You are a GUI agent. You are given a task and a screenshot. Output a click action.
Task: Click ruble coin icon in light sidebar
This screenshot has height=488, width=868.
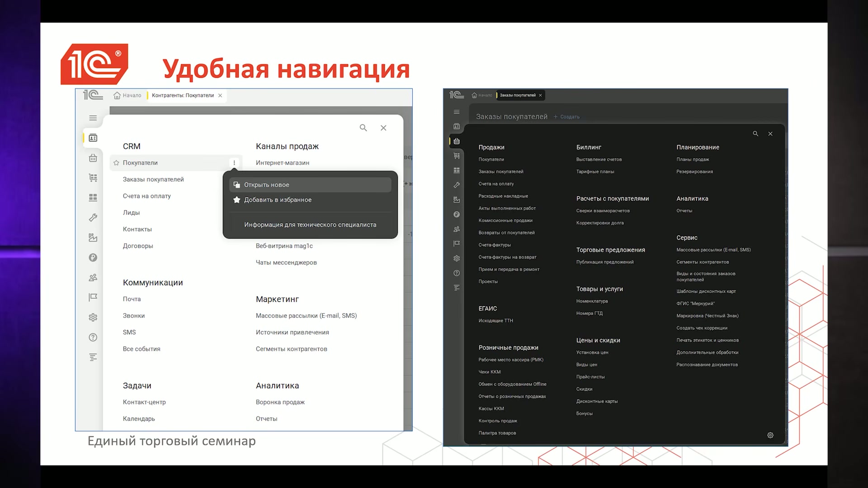93,258
